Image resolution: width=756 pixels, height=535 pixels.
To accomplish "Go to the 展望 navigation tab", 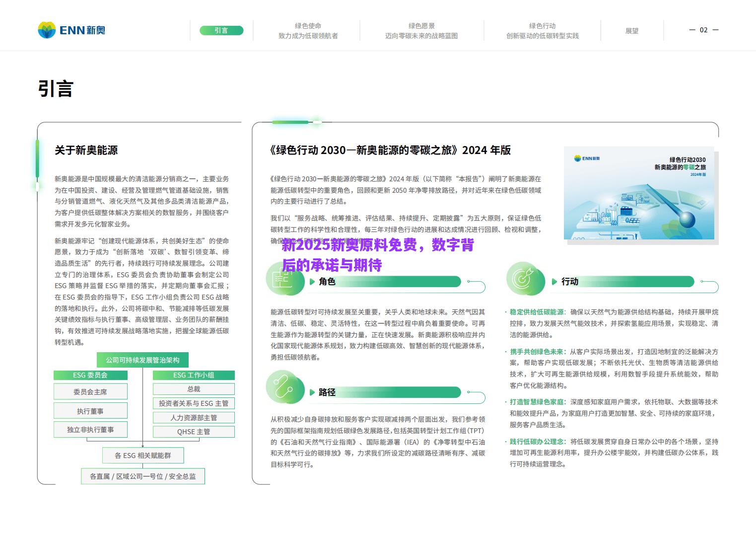I will (x=632, y=31).
